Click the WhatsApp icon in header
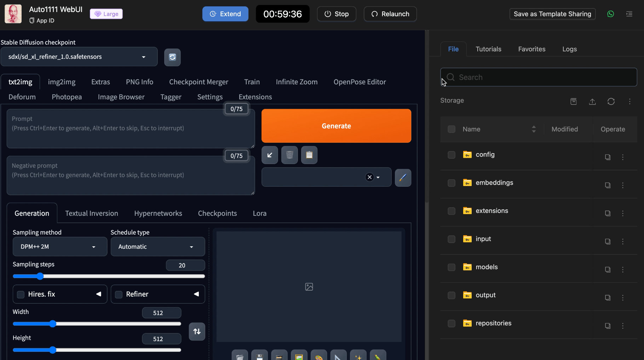The height and width of the screenshot is (360, 644). pyautogui.click(x=610, y=14)
